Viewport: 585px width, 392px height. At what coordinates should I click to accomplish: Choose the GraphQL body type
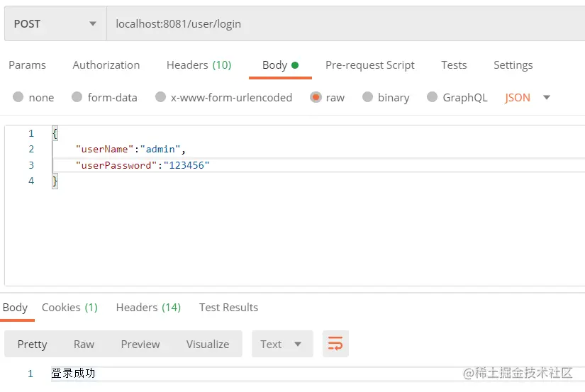click(432, 98)
